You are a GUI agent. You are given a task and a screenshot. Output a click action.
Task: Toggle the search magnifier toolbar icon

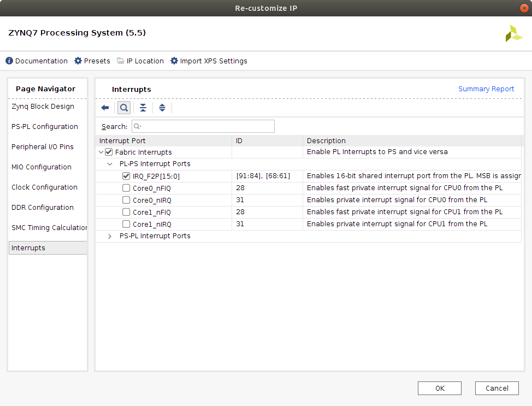pos(124,108)
